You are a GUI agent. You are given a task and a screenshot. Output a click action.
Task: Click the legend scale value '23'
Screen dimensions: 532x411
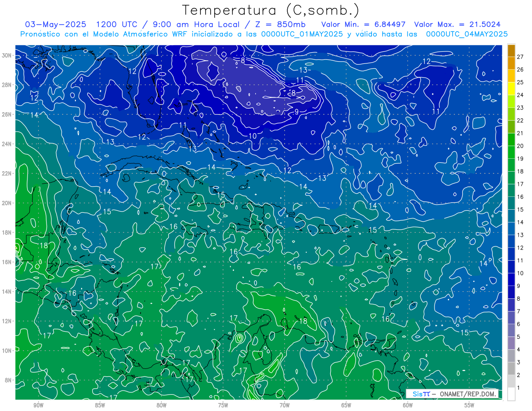click(x=520, y=108)
